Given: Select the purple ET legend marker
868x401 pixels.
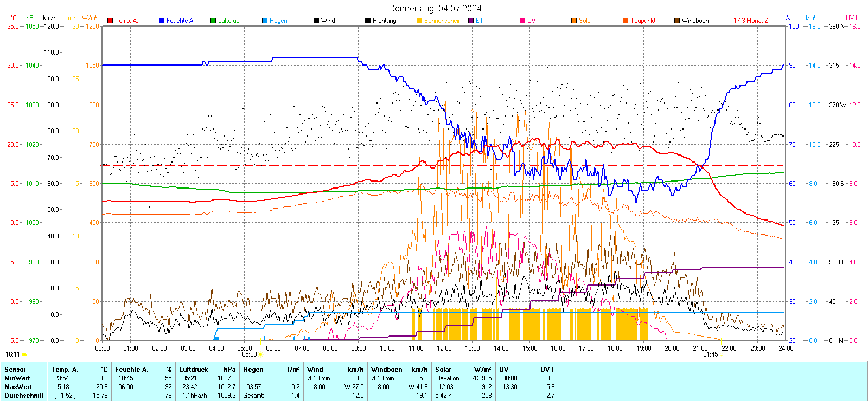Looking at the screenshot, I should (471, 21).
